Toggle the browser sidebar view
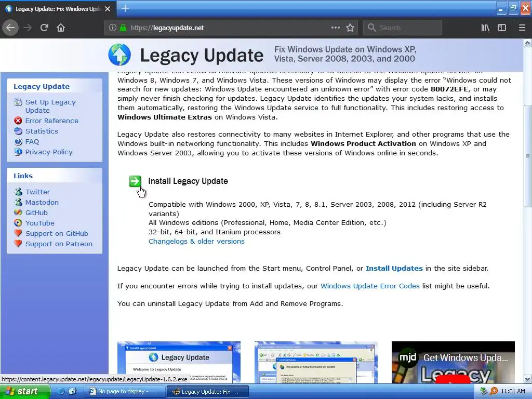 [502, 28]
